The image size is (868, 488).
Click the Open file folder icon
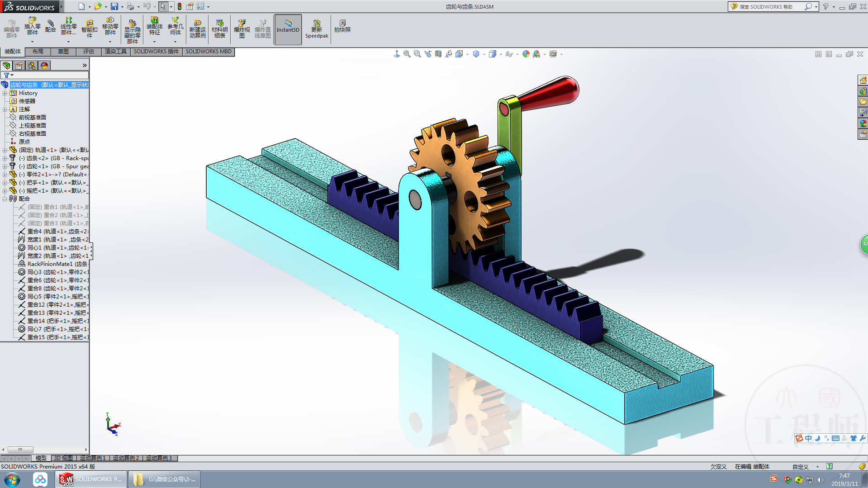(x=98, y=6)
